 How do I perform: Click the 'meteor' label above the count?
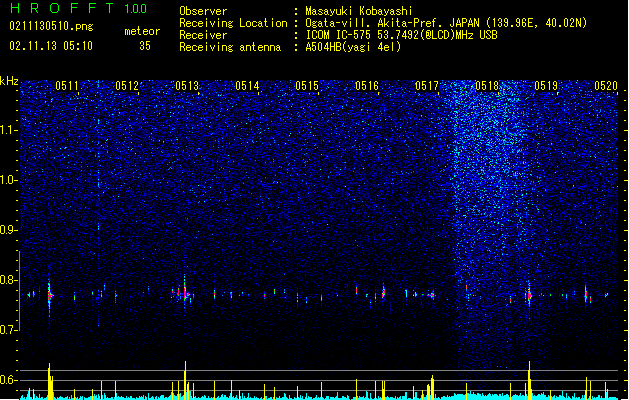[142, 31]
